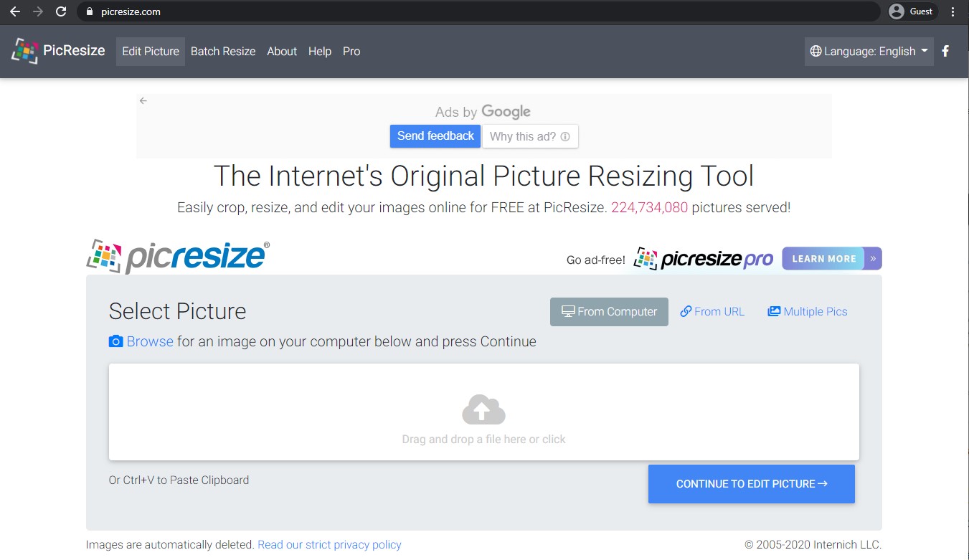Open the strict privacy policy link
Viewport: 969px width, 560px height.
click(x=329, y=545)
